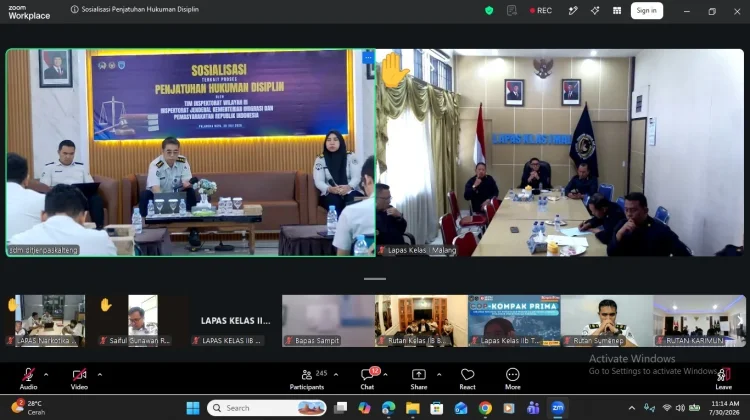Open the meeting info icon beside title

pos(74,9)
